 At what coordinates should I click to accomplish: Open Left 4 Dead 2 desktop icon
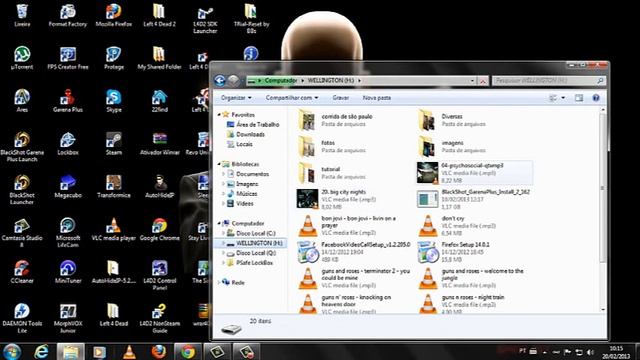click(159, 16)
